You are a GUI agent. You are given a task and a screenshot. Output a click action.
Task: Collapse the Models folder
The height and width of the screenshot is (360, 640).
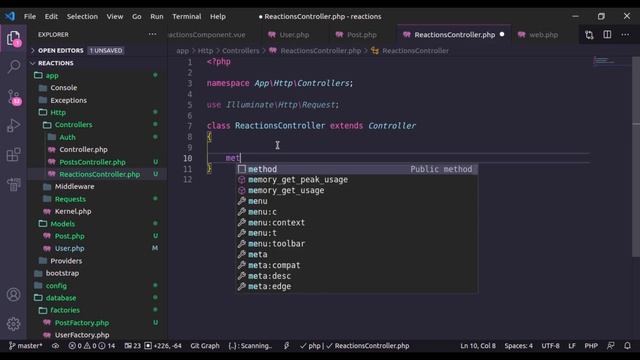coord(97,224)
